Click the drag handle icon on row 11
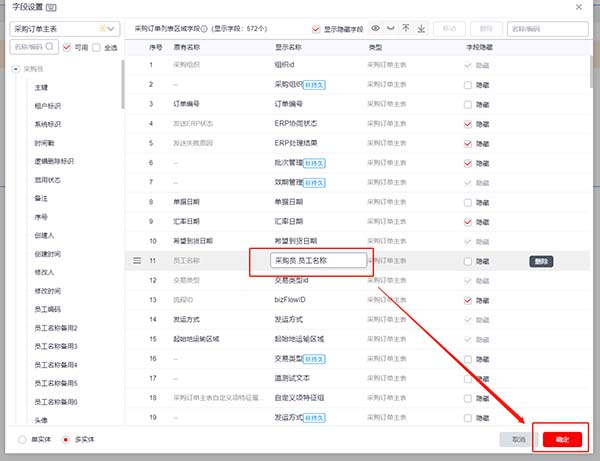600x461 pixels. pos(138,260)
